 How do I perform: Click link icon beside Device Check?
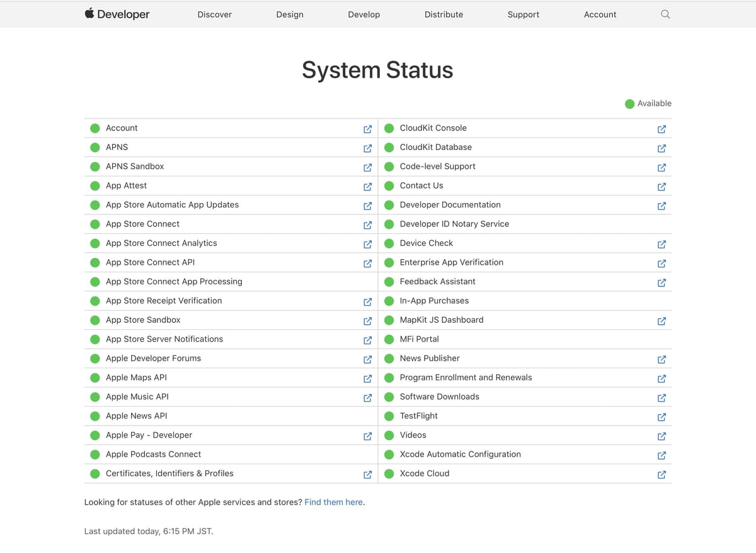[x=661, y=244]
